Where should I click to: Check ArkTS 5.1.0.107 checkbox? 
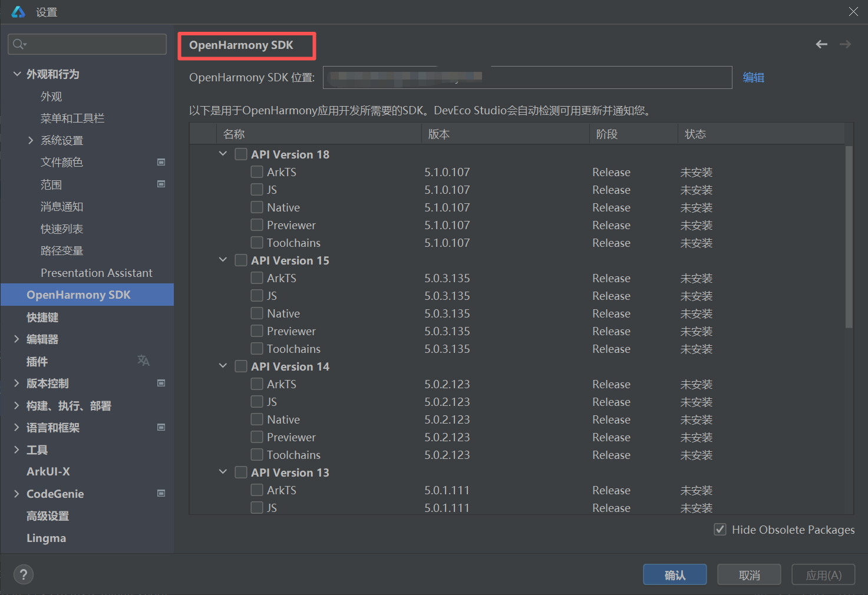[x=257, y=172]
